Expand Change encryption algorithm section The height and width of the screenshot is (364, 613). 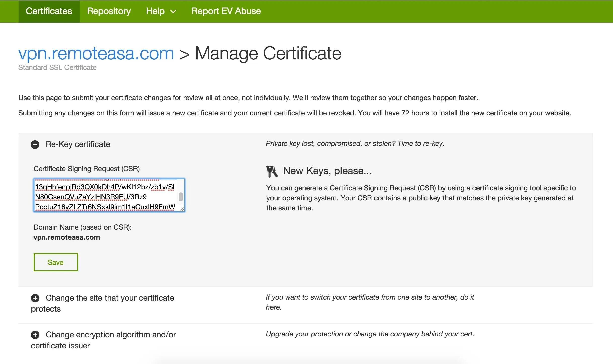(x=35, y=335)
